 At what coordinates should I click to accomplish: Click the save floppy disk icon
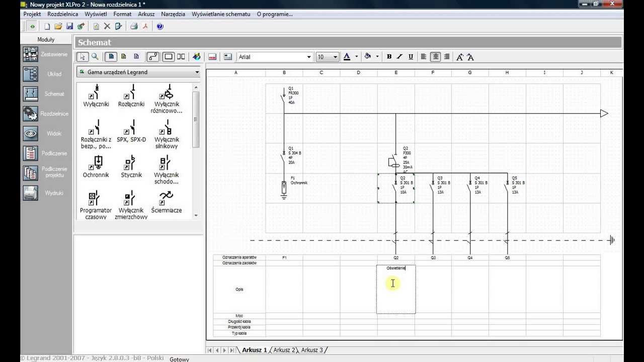tap(69, 26)
